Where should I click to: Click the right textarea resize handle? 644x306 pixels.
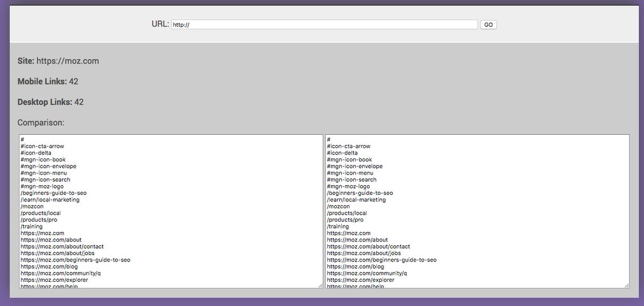tap(627, 285)
